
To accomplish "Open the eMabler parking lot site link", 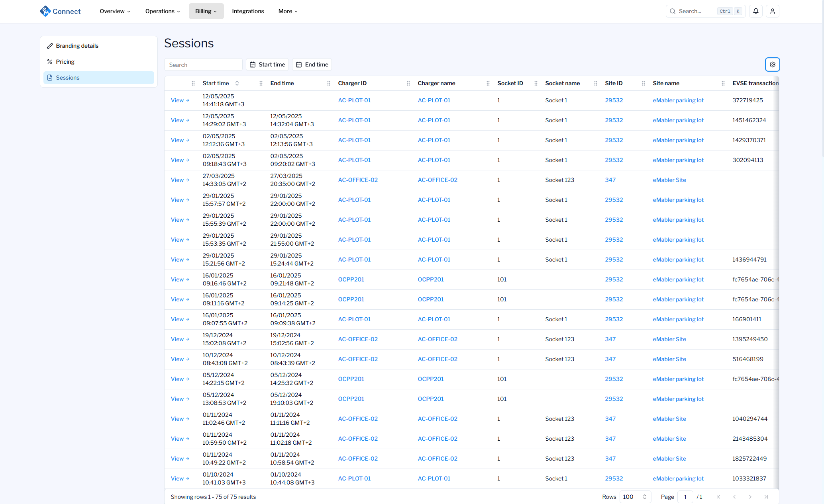I will point(678,100).
